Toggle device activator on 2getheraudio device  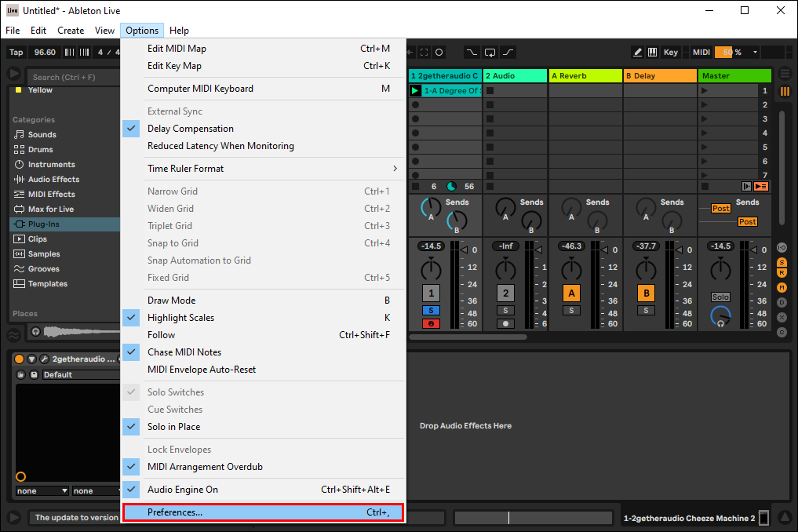(20, 359)
